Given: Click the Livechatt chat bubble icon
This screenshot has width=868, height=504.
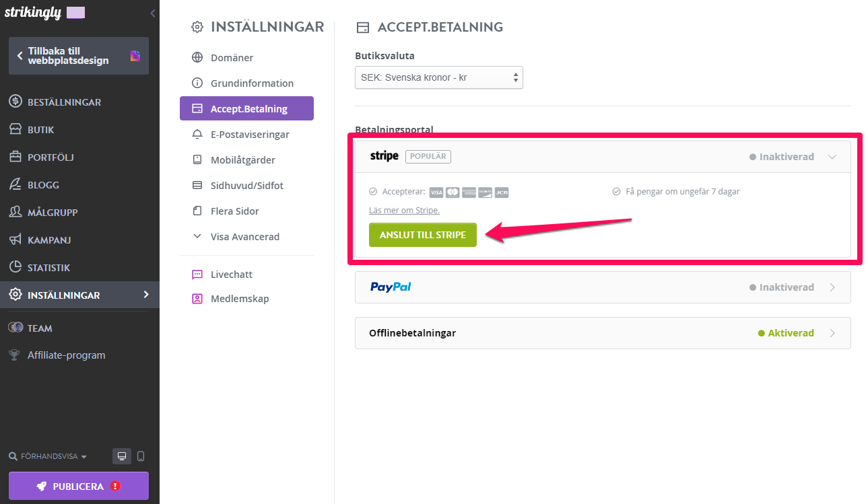Looking at the screenshot, I should click(x=197, y=275).
